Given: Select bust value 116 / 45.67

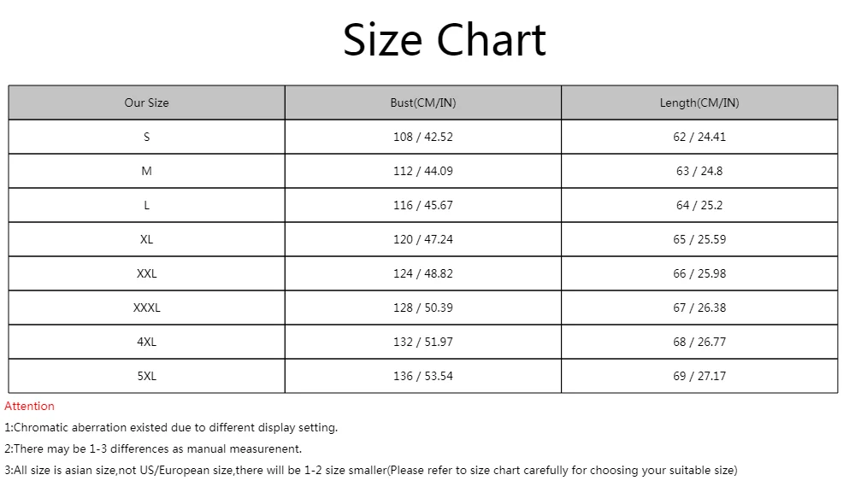Looking at the screenshot, I should pyautogui.click(x=423, y=205).
